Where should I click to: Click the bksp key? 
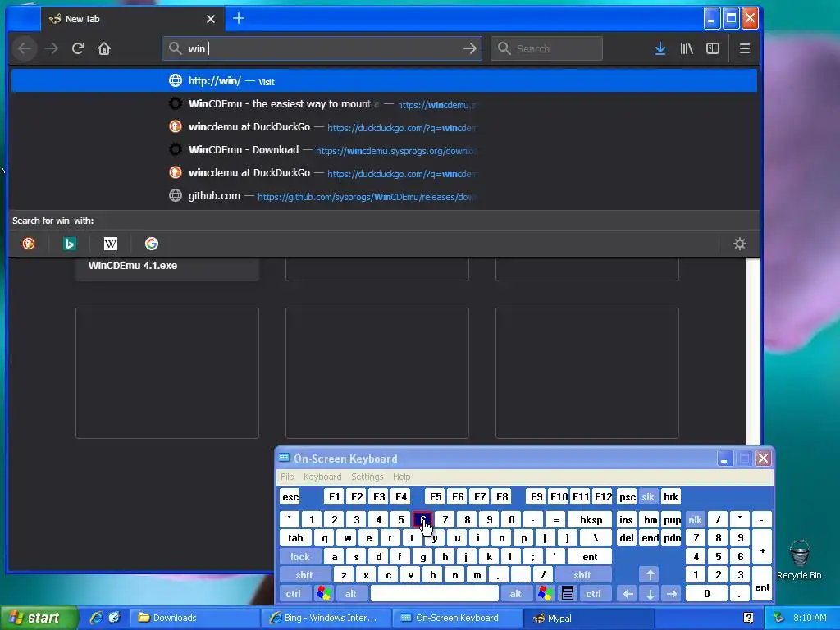coord(591,519)
